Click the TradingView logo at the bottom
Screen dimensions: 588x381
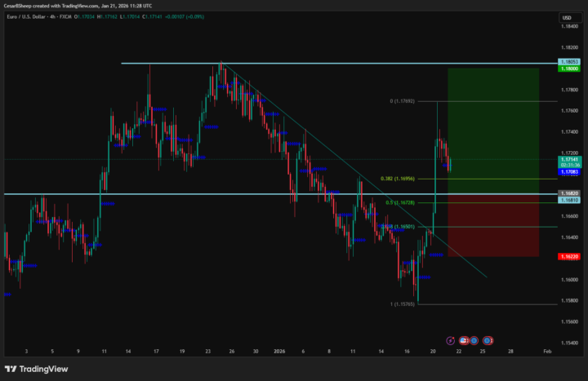point(37,369)
